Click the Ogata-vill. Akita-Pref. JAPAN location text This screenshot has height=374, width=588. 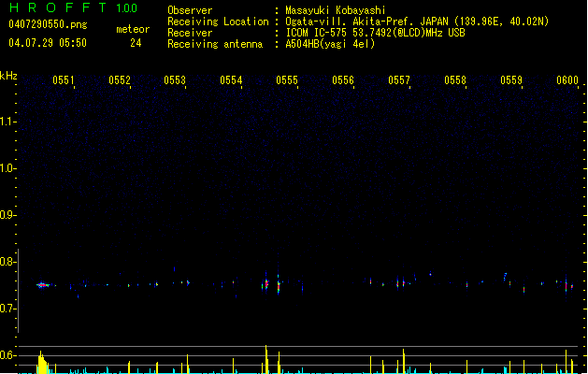point(417,22)
